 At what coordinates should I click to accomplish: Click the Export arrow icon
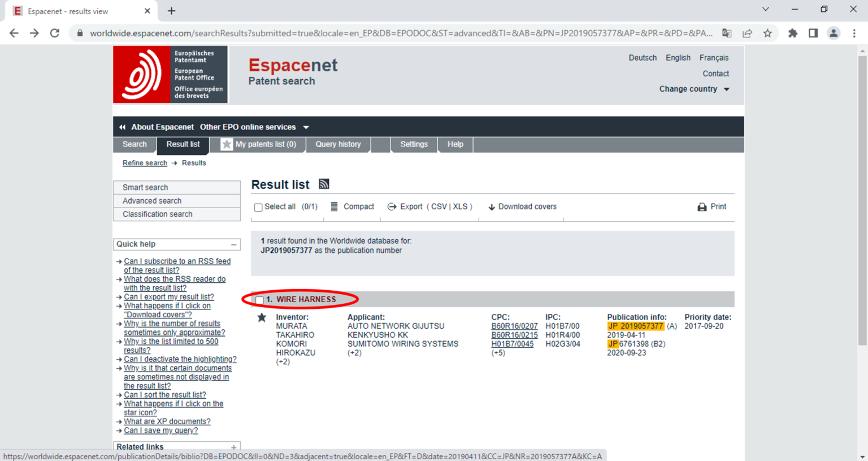(x=392, y=207)
